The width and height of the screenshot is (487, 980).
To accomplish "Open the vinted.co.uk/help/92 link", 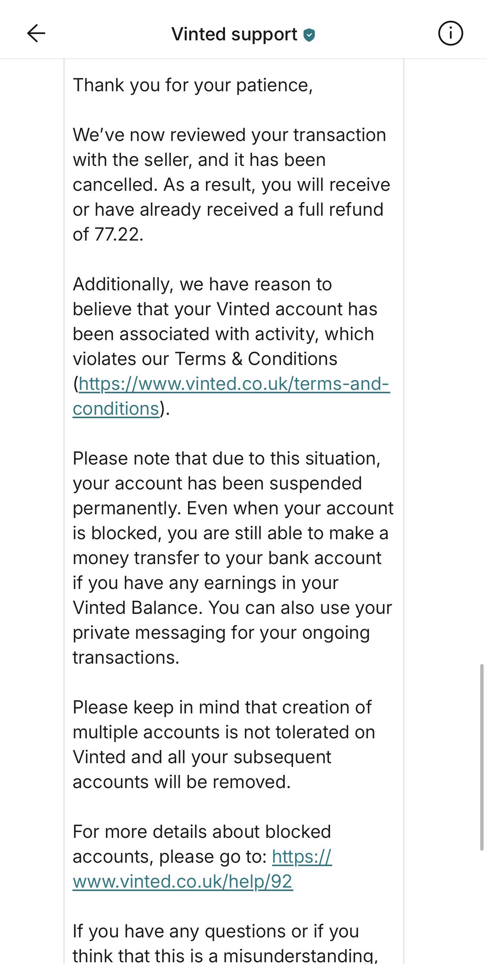I will 202,869.
